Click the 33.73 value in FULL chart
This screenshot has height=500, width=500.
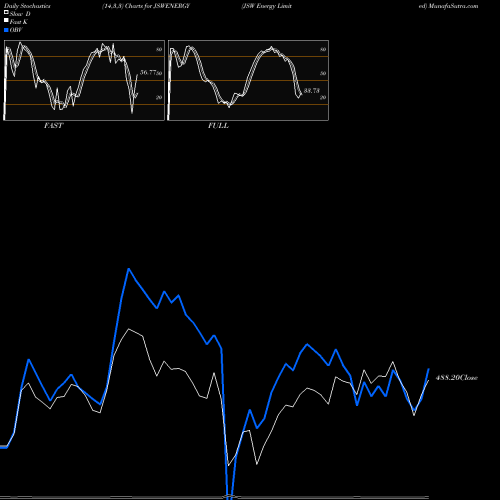coord(312,91)
